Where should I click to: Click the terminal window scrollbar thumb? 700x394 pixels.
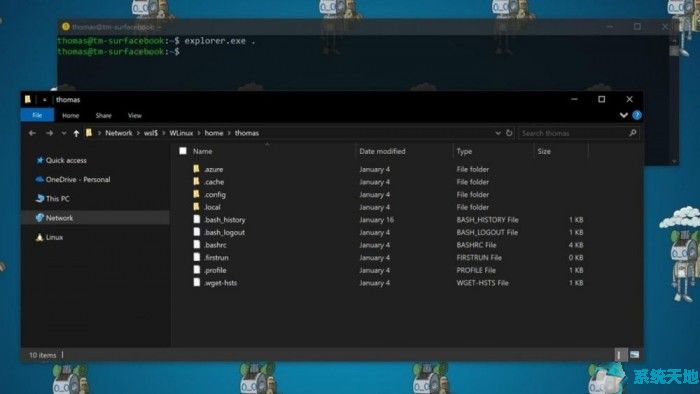click(x=674, y=50)
